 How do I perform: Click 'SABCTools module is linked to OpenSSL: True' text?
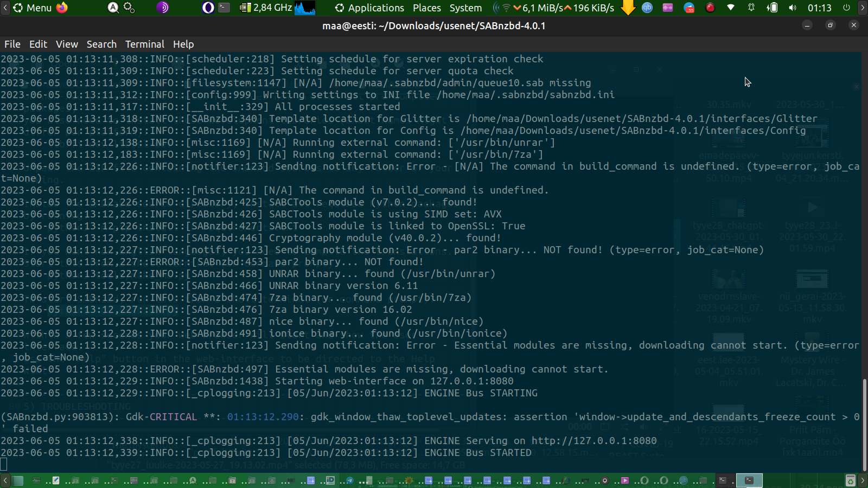pos(397,226)
